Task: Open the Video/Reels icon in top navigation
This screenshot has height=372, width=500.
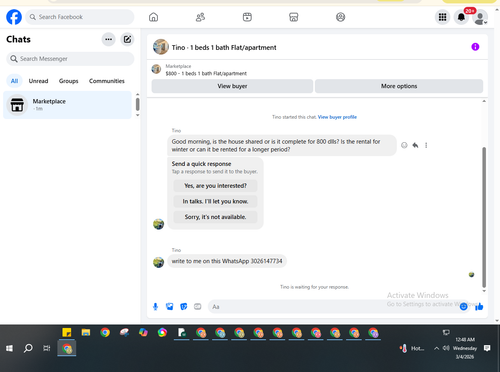Action: click(247, 17)
